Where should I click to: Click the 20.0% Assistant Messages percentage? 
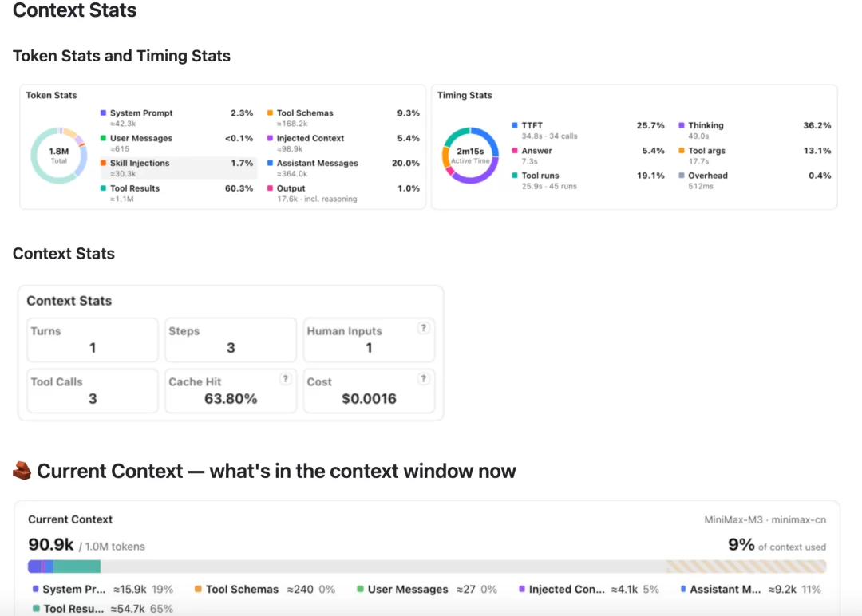pos(405,164)
